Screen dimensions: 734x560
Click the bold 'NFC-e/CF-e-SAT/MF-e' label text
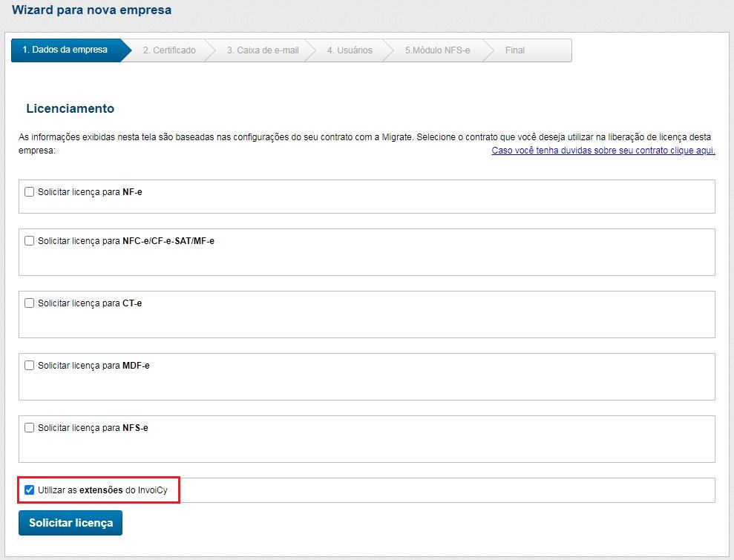(168, 241)
